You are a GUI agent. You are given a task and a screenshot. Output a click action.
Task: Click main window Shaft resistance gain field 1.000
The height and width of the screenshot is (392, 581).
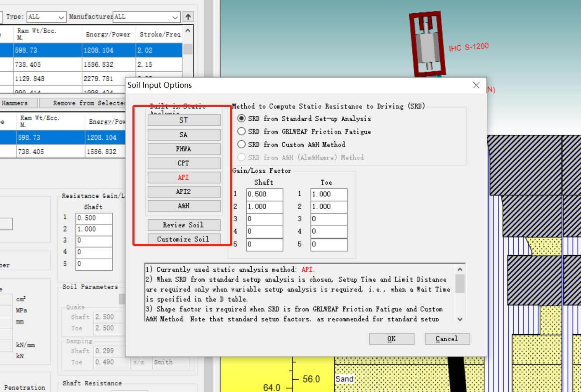click(x=94, y=229)
